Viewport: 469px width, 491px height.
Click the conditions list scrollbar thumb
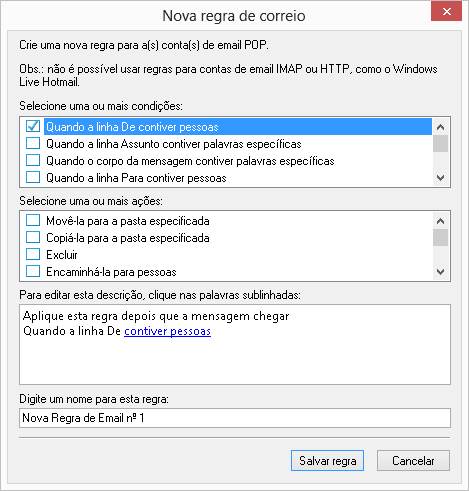pyautogui.click(x=440, y=143)
